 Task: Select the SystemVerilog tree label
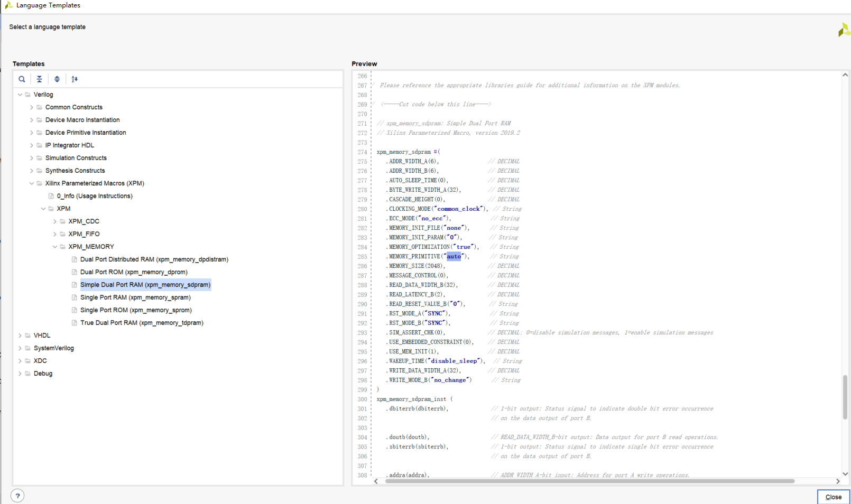53,348
